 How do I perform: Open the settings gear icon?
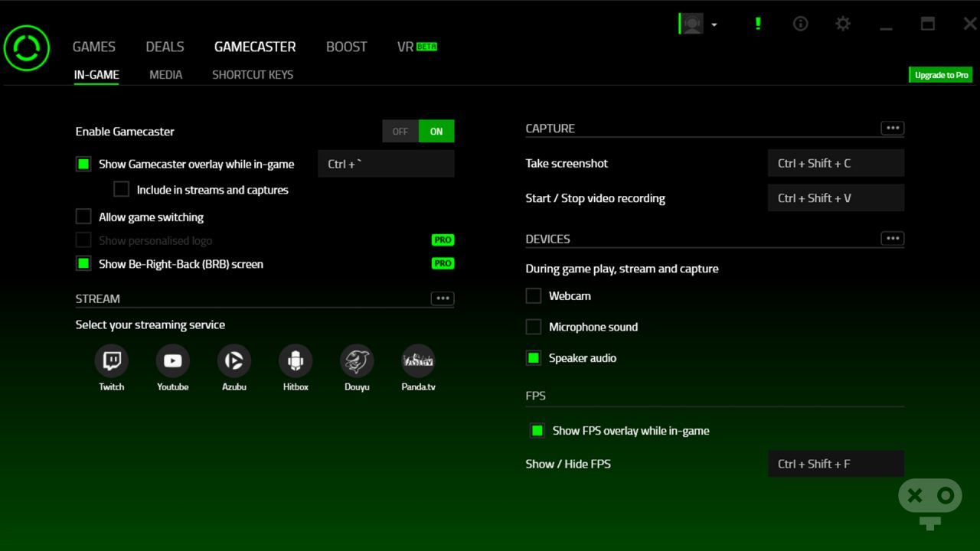[843, 24]
